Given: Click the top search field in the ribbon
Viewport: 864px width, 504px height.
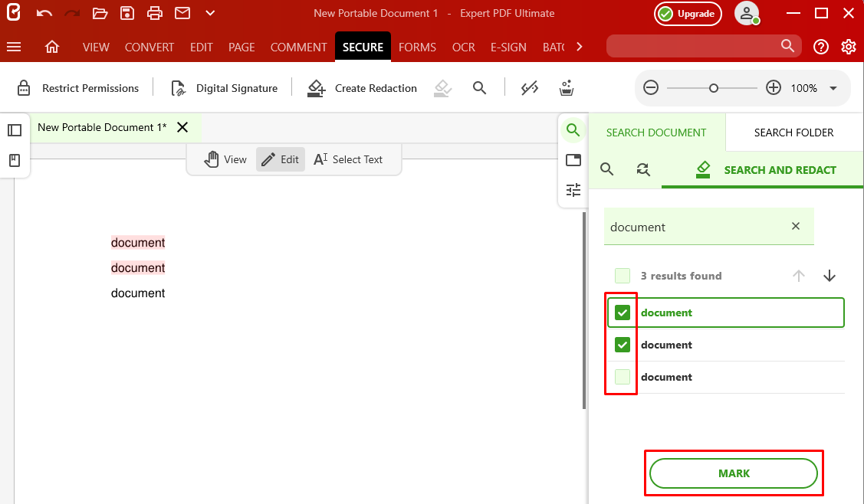Looking at the screenshot, I should pos(704,46).
